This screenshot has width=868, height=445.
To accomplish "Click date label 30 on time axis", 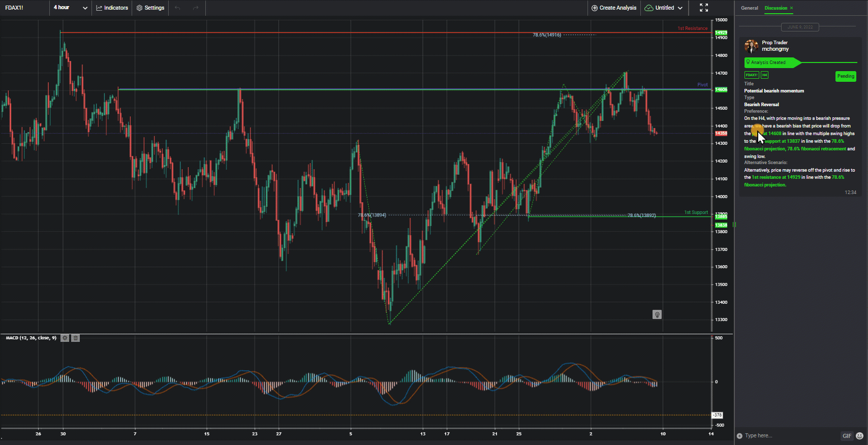I will 63,434.
